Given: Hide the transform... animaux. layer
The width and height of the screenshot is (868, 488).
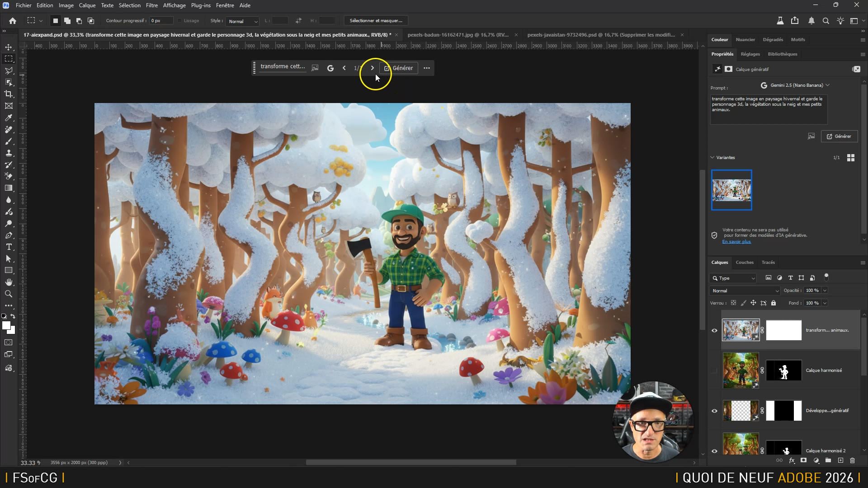Looking at the screenshot, I should click(714, 330).
